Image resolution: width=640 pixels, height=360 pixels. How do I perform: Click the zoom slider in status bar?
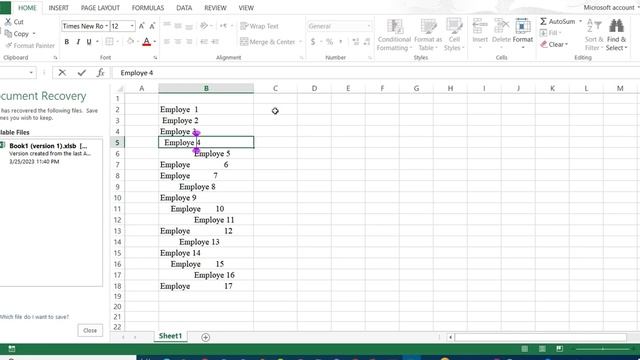point(603,349)
